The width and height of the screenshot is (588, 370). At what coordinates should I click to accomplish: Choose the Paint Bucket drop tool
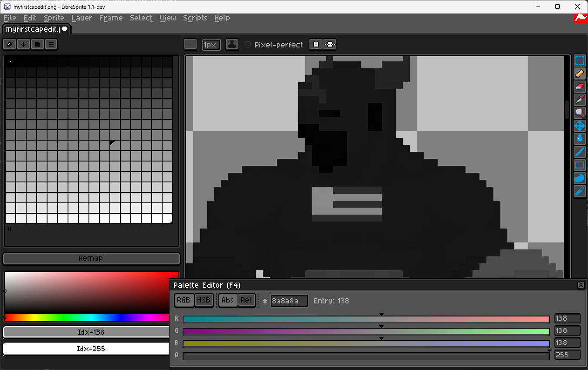click(579, 138)
